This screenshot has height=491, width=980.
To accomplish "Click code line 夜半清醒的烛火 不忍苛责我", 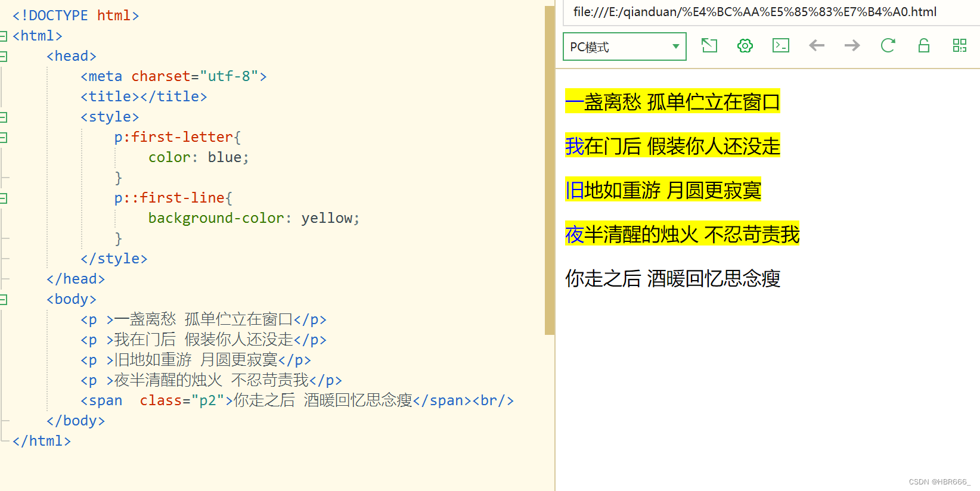I will pos(211,380).
